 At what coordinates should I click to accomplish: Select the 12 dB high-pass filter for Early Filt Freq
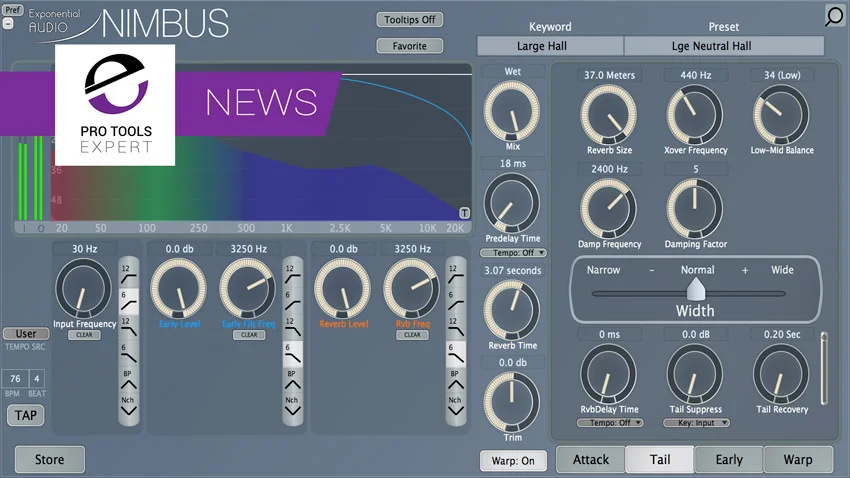293,275
